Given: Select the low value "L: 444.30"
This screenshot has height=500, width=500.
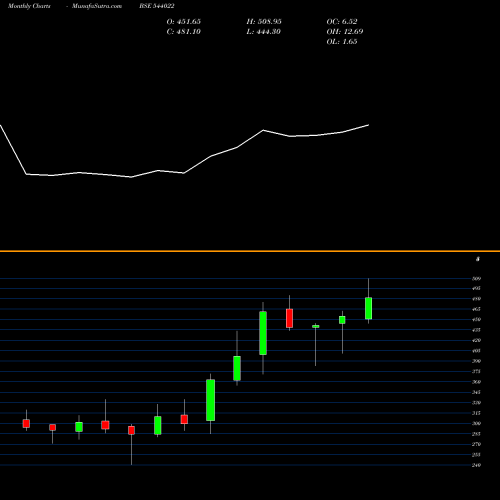Looking at the screenshot, I should click(x=263, y=31).
